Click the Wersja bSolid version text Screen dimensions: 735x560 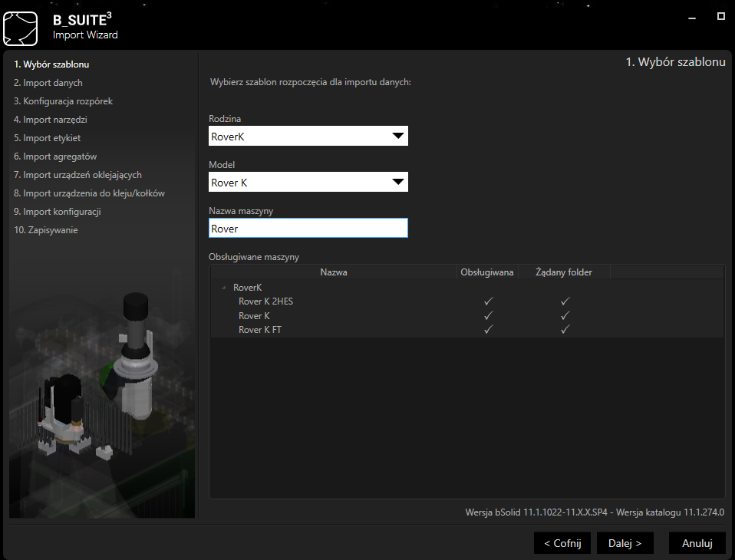click(595, 512)
